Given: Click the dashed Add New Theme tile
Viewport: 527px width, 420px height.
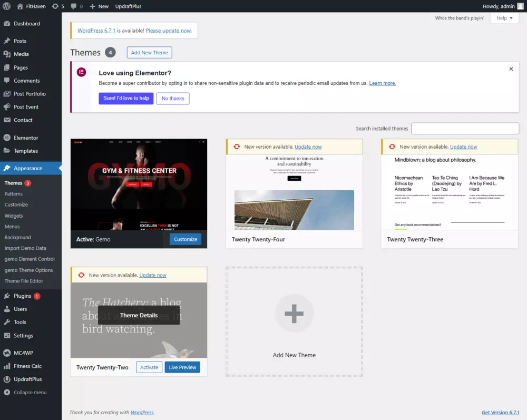Looking at the screenshot, I should (294, 321).
